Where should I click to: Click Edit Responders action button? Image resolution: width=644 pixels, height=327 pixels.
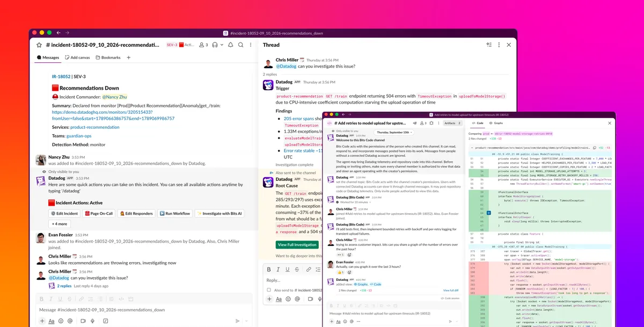136,213
